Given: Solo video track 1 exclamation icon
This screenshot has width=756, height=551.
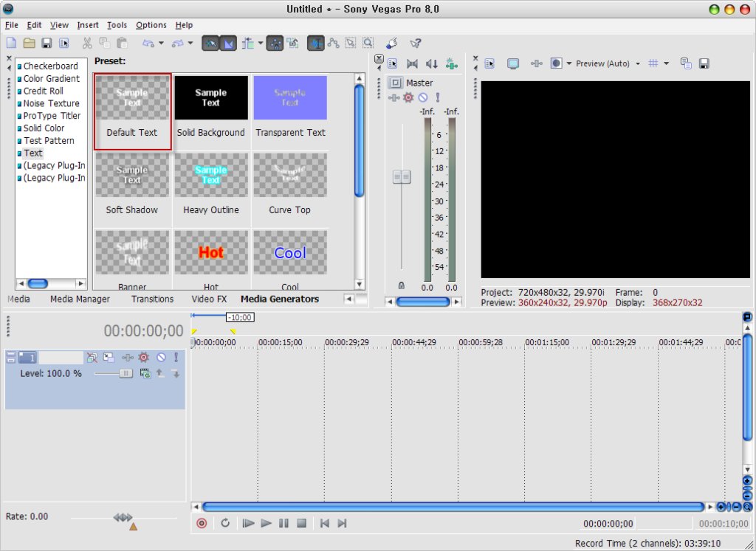Looking at the screenshot, I should point(176,358).
